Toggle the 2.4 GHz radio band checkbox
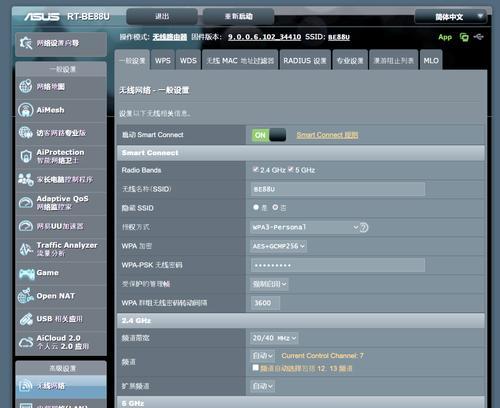Screen dimensions: 500x408 256,169
